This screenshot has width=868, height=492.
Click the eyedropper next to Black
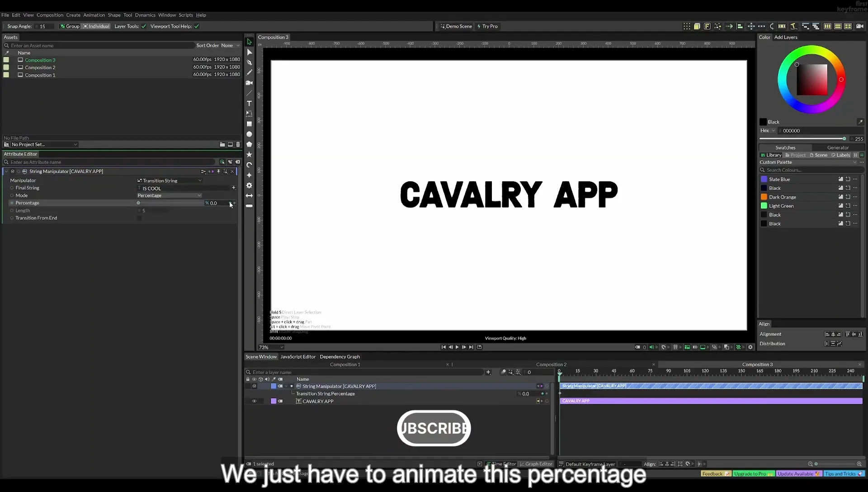pyautogui.click(x=860, y=122)
